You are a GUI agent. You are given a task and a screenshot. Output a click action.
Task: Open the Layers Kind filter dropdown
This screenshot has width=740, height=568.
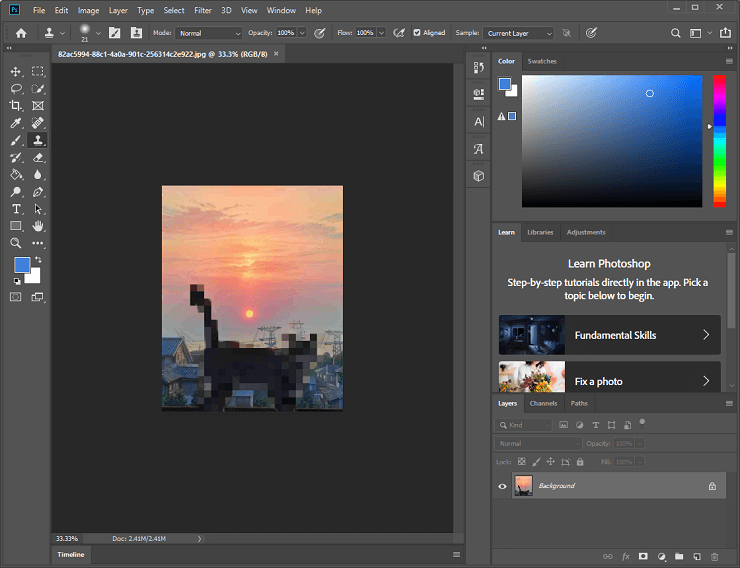[x=523, y=425]
